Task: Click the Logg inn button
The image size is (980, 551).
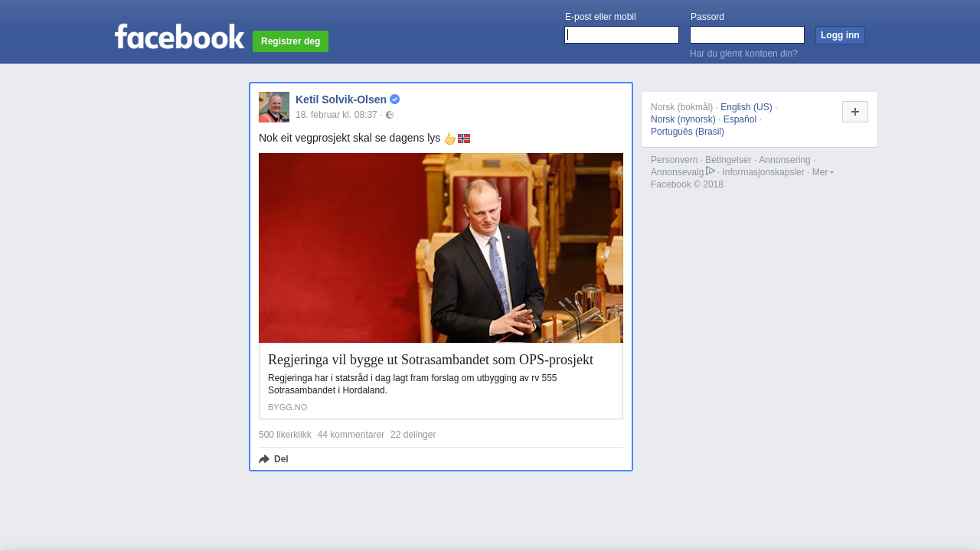Action: coord(840,35)
